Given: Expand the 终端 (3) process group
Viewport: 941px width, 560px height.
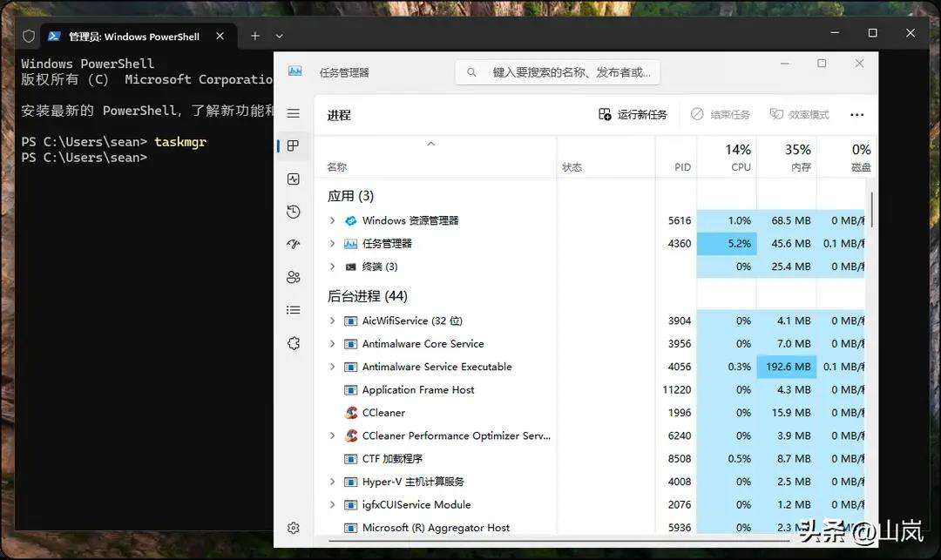Looking at the screenshot, I should coord(332,267).
